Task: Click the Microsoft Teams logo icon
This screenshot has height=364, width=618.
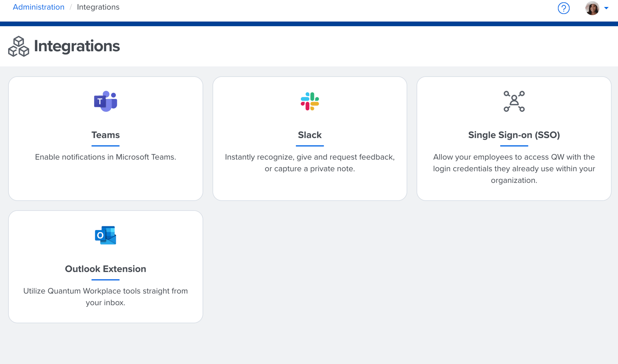Action: tap(106, 101)
